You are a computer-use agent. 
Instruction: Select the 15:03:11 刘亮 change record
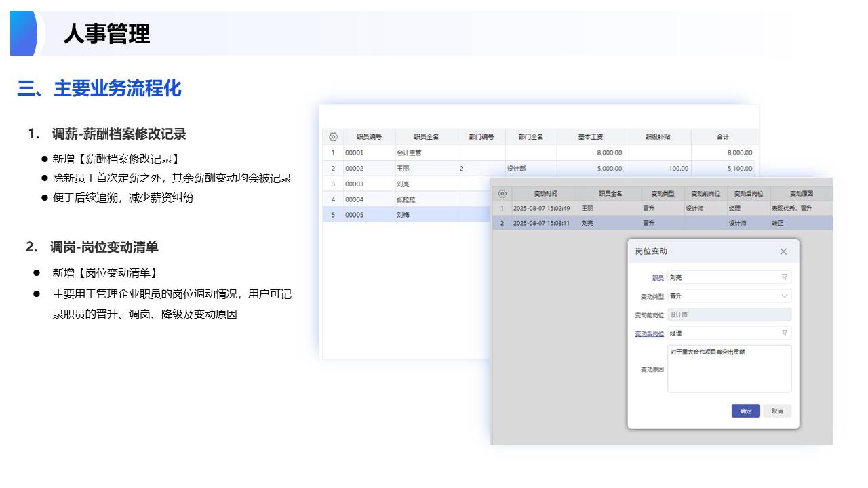[610, 223]
